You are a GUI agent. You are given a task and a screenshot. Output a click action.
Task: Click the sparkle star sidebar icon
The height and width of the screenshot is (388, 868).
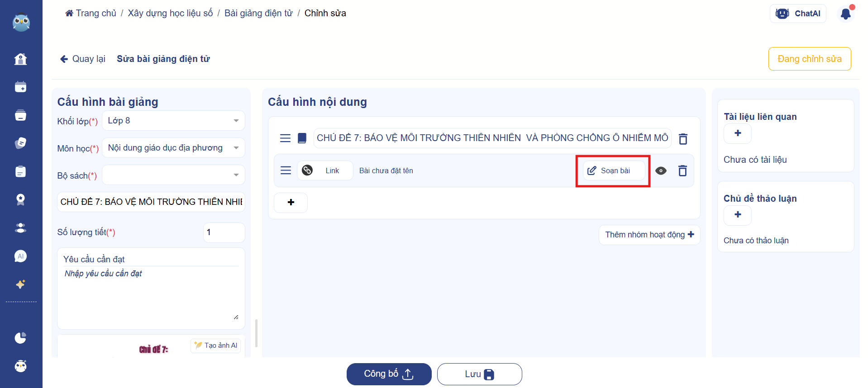21,284
